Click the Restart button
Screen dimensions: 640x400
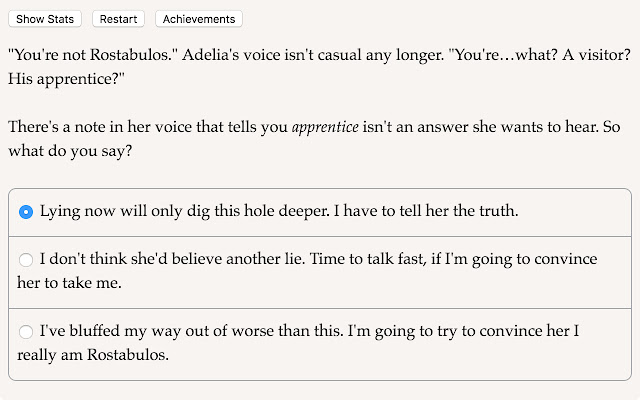[x=118, y=19]
